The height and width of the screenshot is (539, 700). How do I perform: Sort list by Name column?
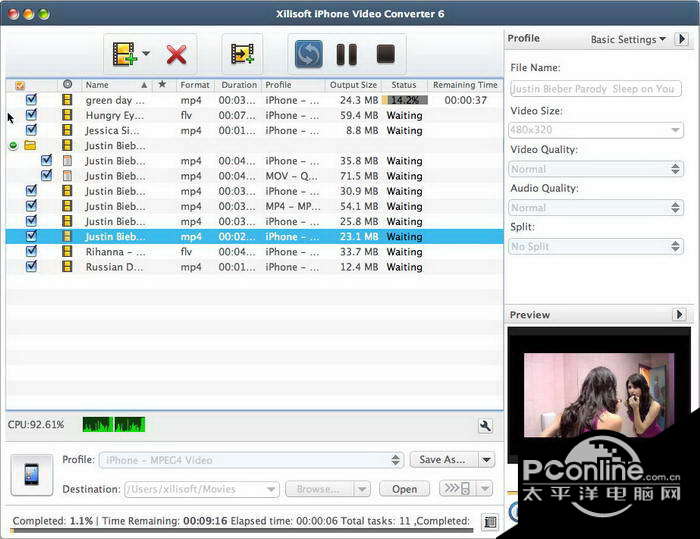coord(117,85)
